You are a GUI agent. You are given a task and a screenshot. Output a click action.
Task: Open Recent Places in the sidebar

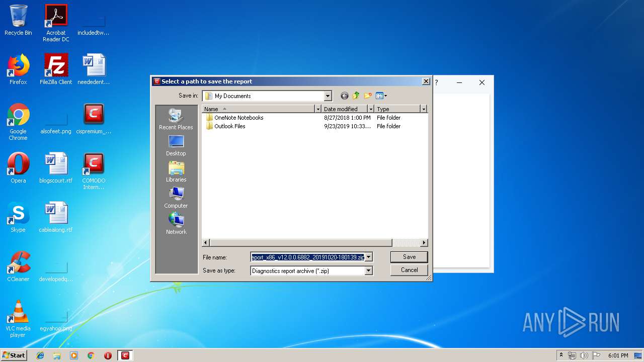(x=176, y=119)
